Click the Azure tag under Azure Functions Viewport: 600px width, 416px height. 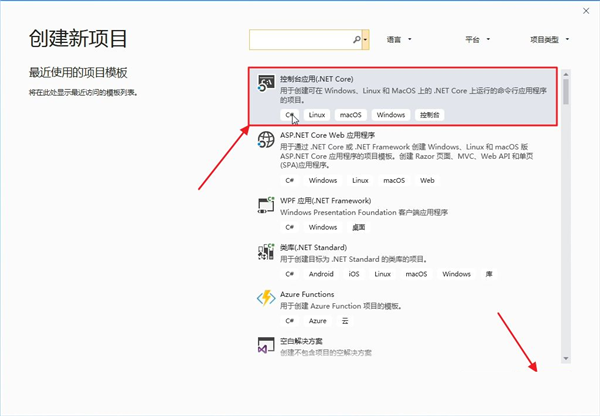coord(318,321)
